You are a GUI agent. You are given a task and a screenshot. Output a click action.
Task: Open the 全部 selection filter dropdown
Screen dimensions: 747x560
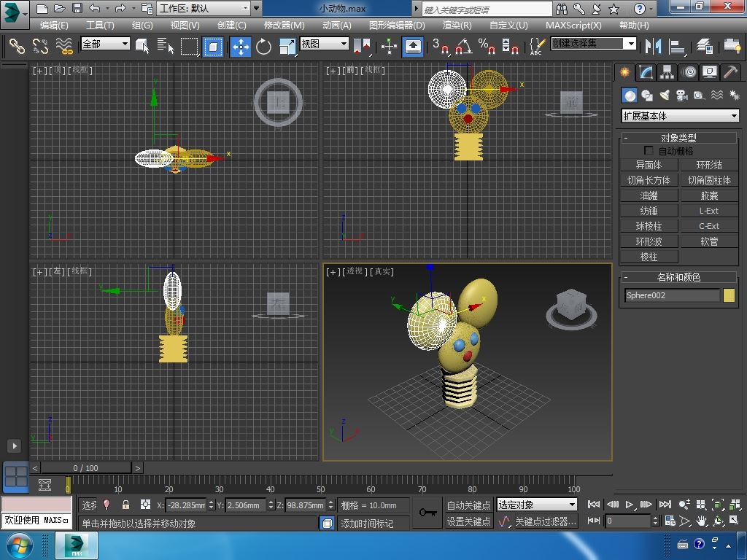coord(105,44)
